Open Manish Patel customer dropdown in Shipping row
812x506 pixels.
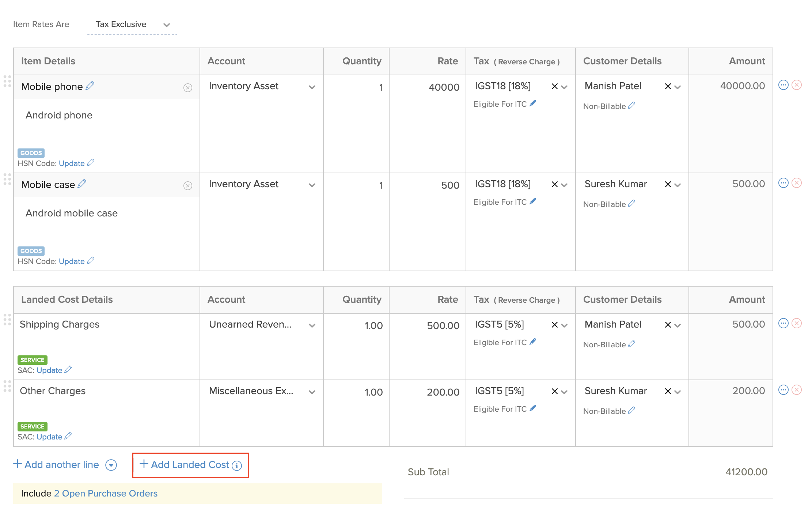678,325
